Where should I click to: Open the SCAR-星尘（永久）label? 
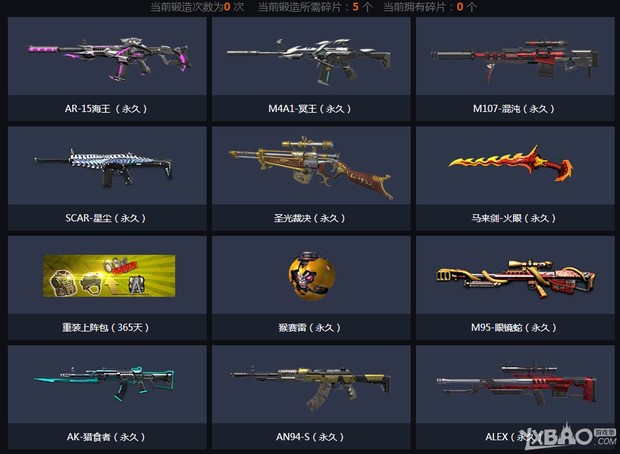106,218
